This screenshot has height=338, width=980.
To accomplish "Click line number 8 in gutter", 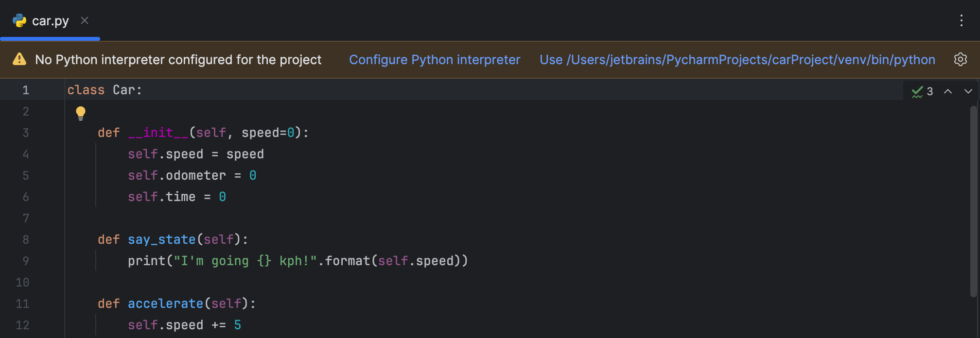I will (26, 240).
